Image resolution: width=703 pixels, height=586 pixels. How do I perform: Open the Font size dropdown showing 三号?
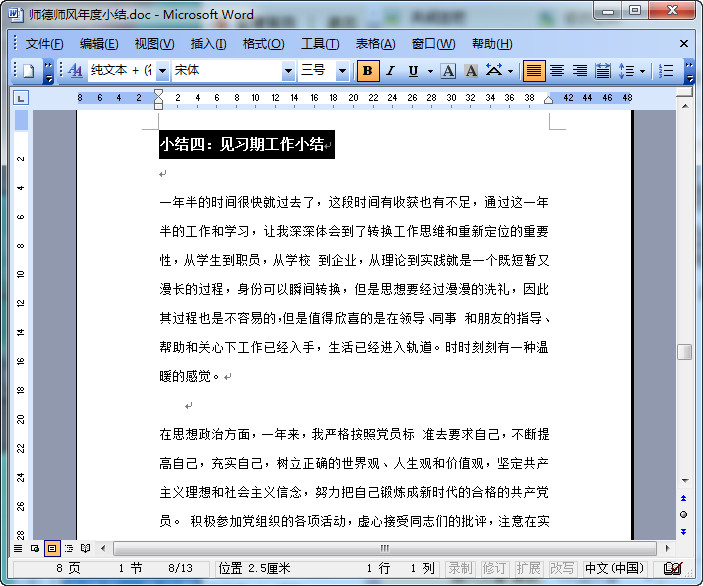(342, 71)
